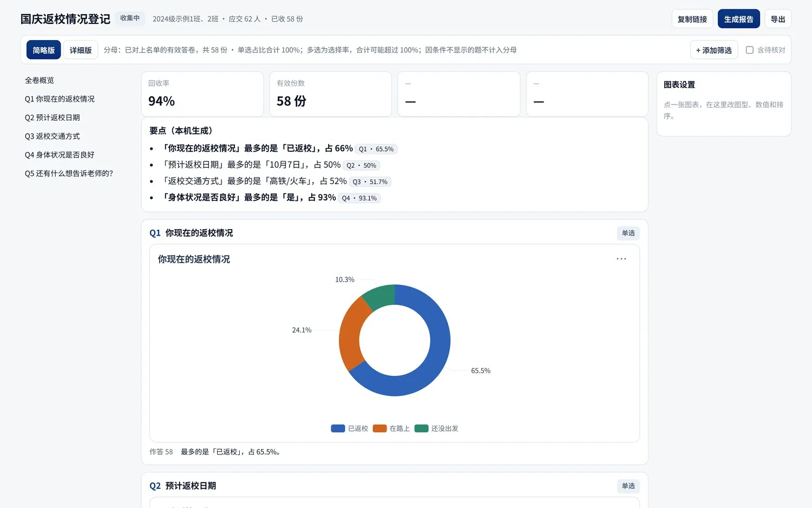
Task: Click the 作答 58 count text
Action: tap(161, 452)
